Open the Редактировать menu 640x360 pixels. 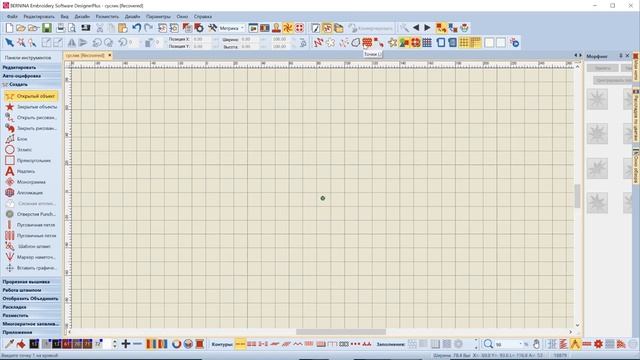(x=39, y=17)
